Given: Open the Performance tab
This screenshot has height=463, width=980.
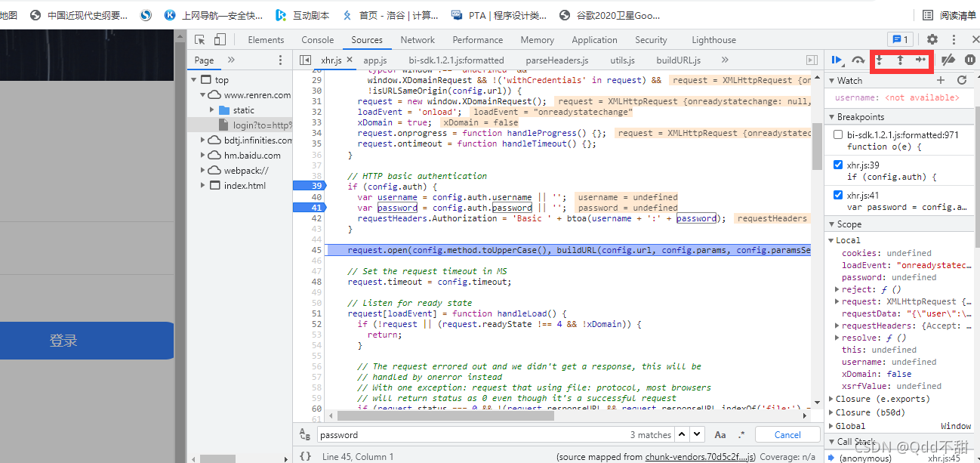Looking at the screenshot, I should (x=478, y=40).
